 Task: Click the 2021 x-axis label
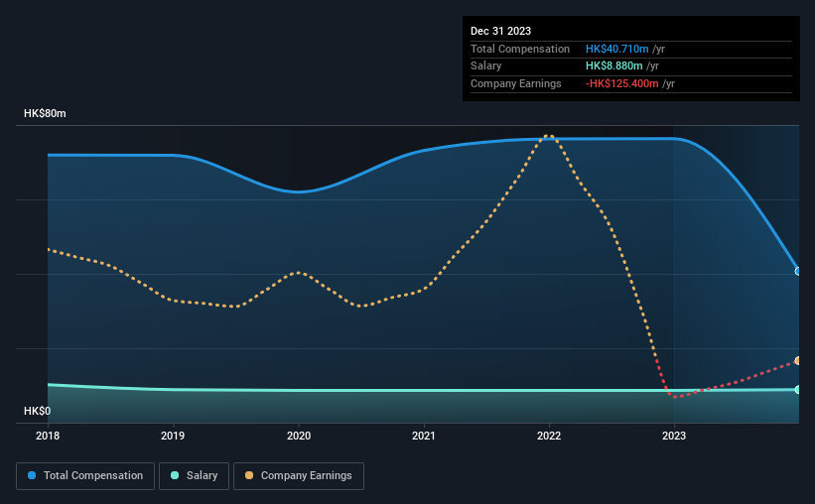tap(424, 436)
